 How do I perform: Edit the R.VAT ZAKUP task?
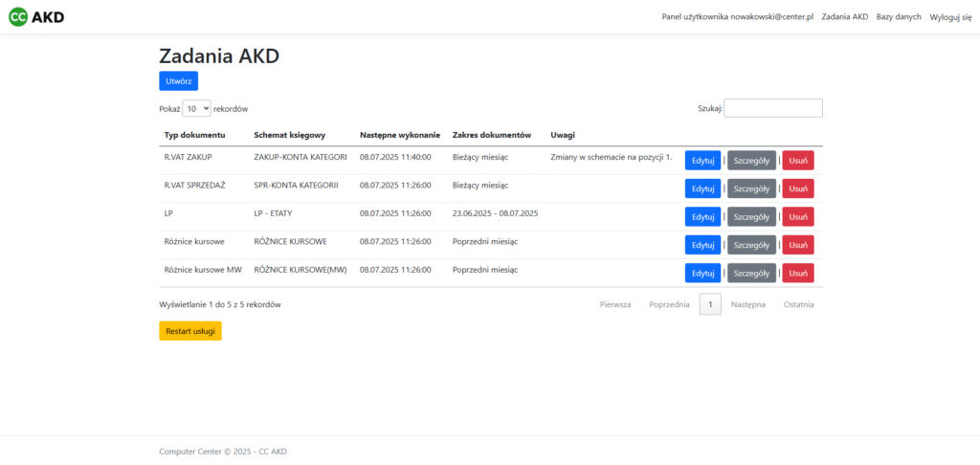pyautogui.click(x=702, y=161)
